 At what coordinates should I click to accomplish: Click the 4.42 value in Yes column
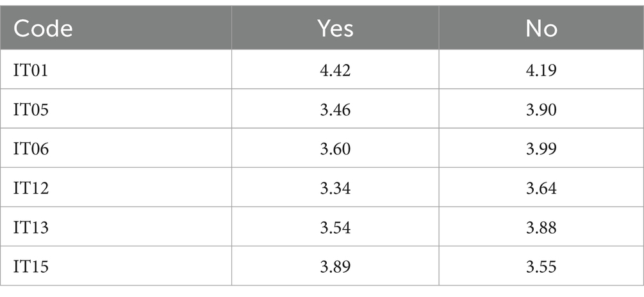(x=335, y=70)
